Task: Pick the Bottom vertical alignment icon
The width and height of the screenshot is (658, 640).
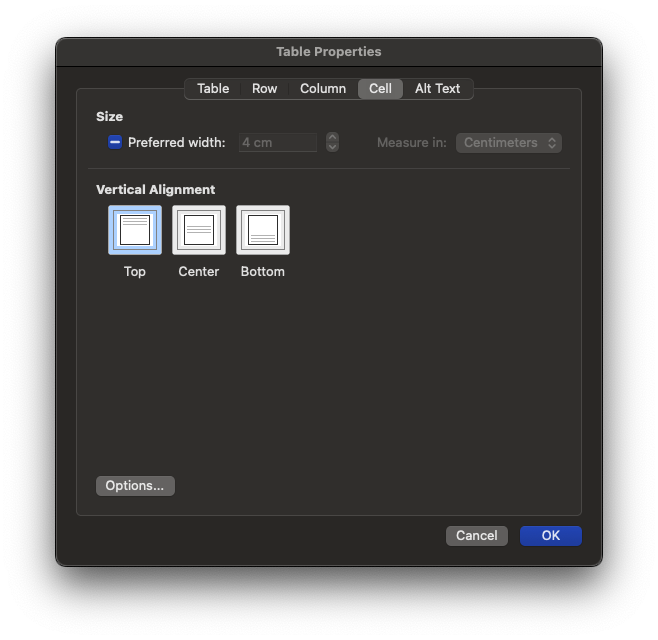Action: (263, 230)
